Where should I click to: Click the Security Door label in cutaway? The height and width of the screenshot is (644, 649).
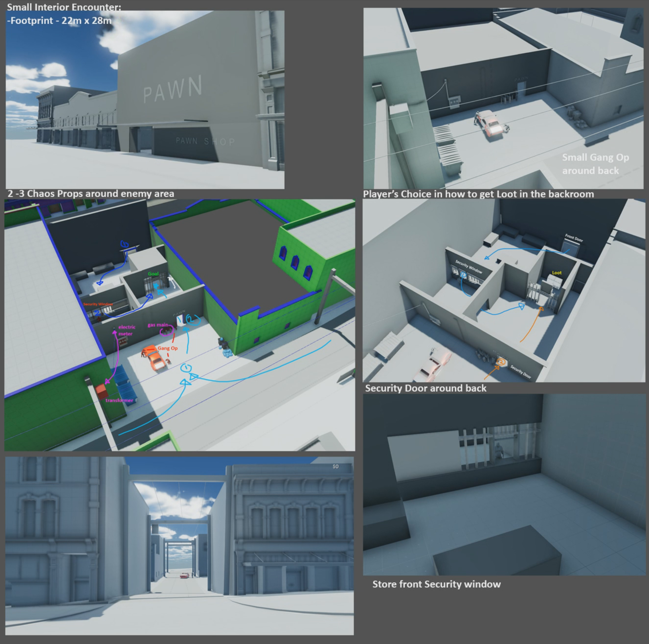(521, 372)
